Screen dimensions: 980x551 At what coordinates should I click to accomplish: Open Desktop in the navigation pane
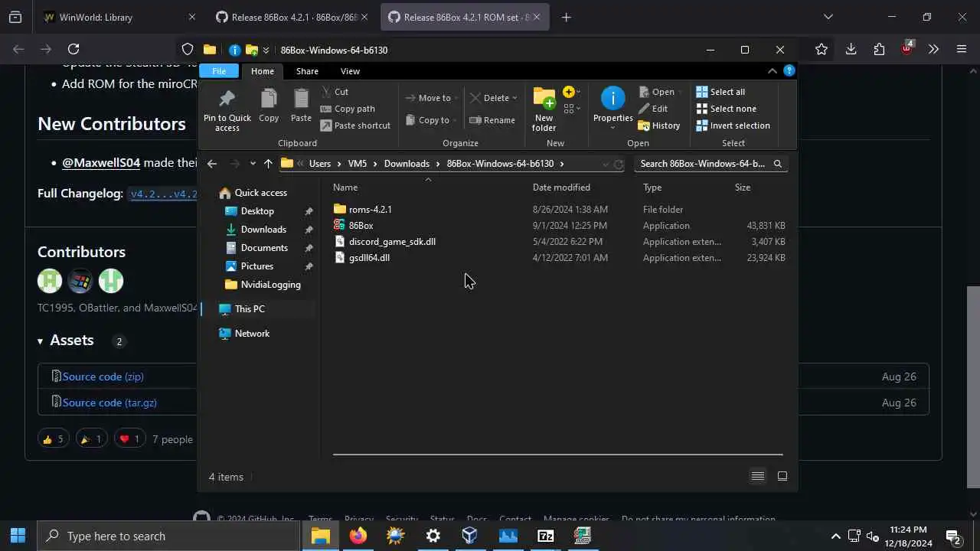(257, 211)
